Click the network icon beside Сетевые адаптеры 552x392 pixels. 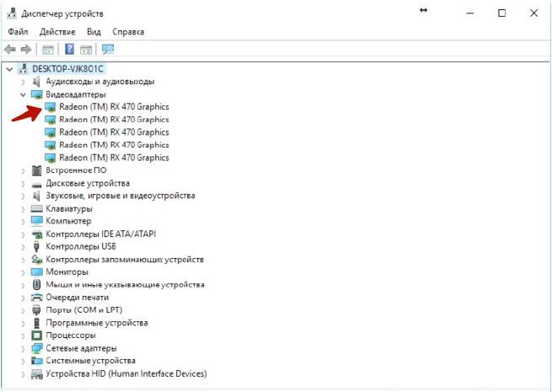pyautogui.click(x=36, y=348)
